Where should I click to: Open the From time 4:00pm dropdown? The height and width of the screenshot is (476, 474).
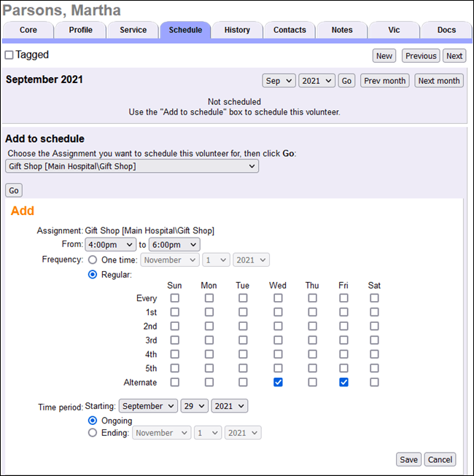[x=111, y=245]
